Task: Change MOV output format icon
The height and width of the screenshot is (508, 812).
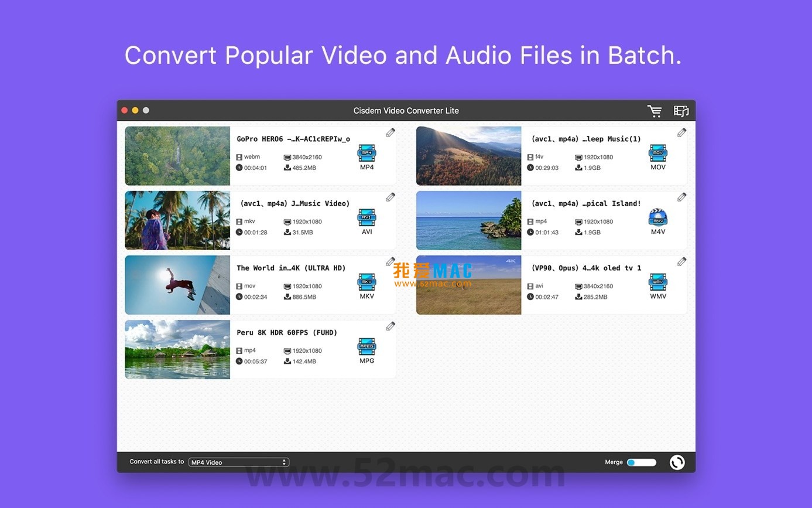Action: pos(658,153)
